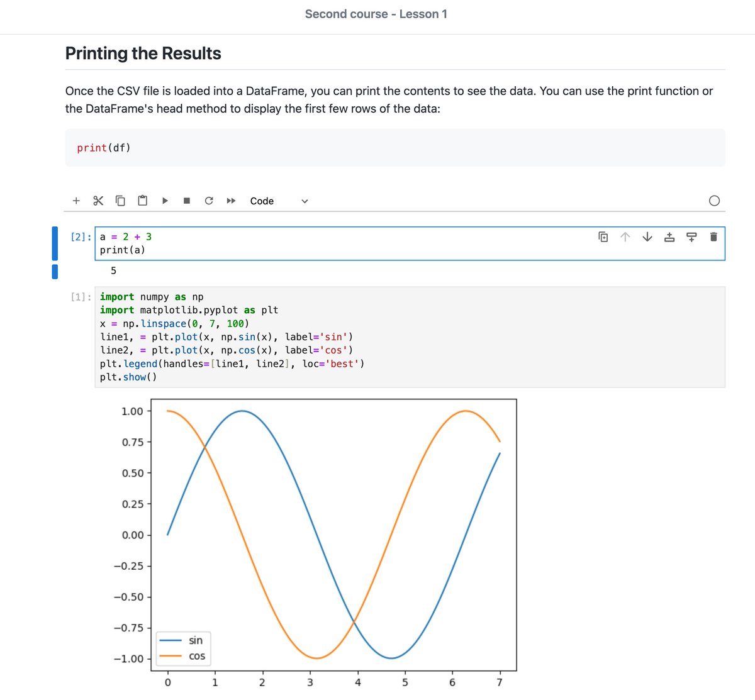Restart kernel and run all cells
This screenshot has height=700, width=755.
pos(231,201)
